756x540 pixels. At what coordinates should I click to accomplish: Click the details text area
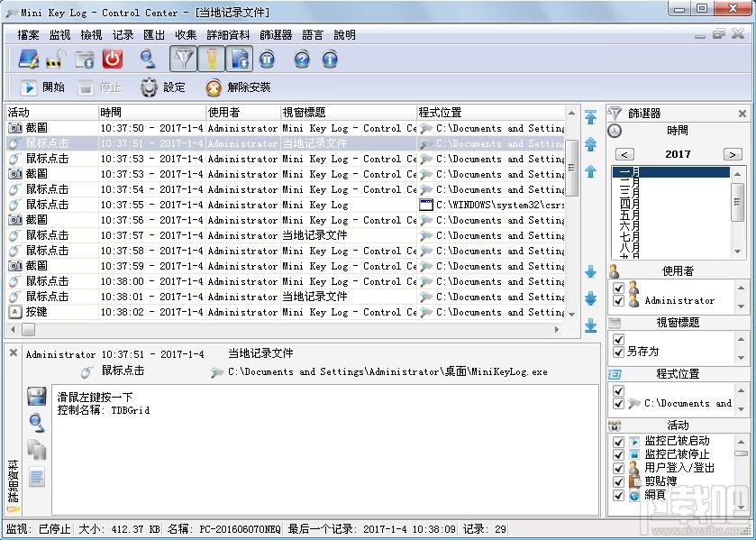click(x=324, y=450)
